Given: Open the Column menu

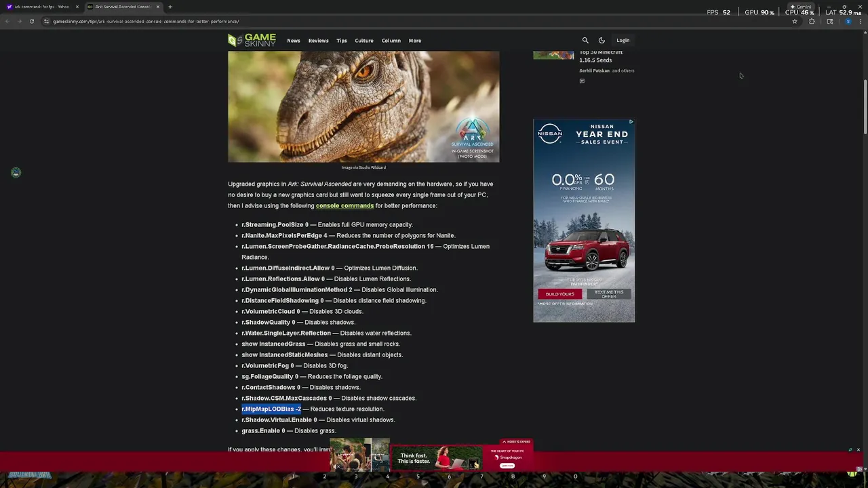Looking at the screenshot, I should [x=391, y=41].
